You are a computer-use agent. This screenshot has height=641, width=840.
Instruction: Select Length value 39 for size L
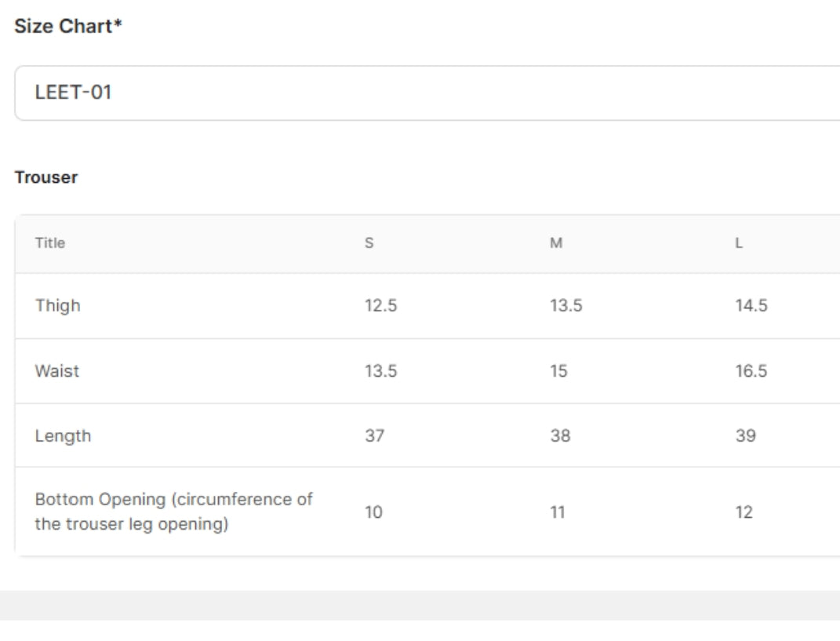[745, 435]
